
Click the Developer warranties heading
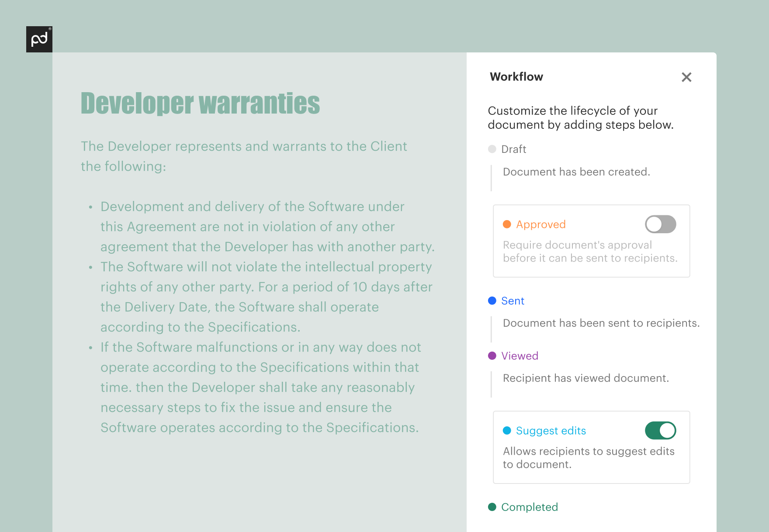tap(201, 104)
